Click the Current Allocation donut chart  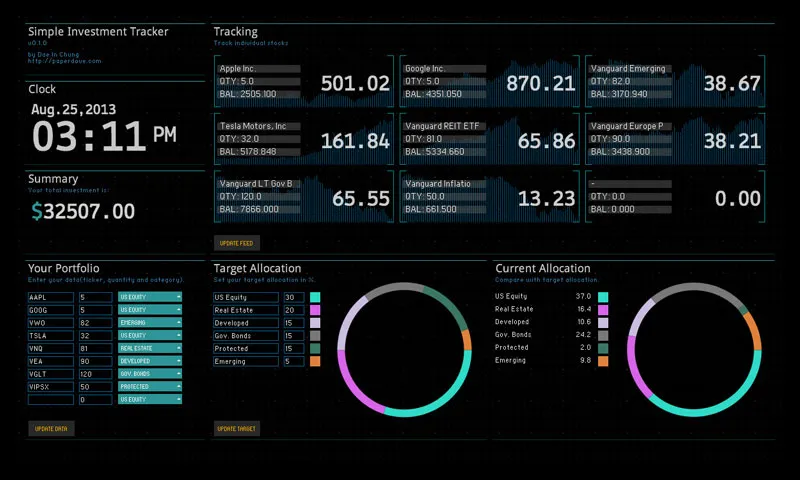click(694, 349)
